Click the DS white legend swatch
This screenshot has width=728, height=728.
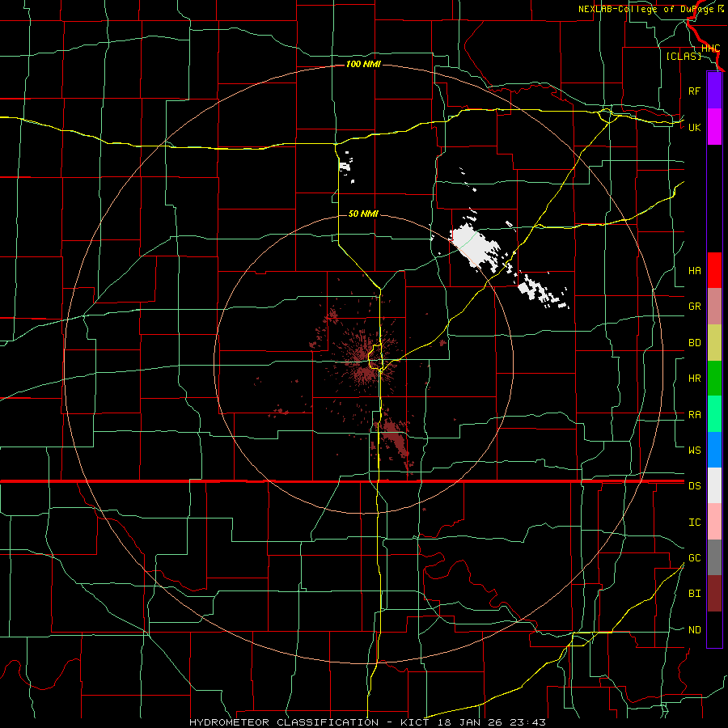click(714, 485)
